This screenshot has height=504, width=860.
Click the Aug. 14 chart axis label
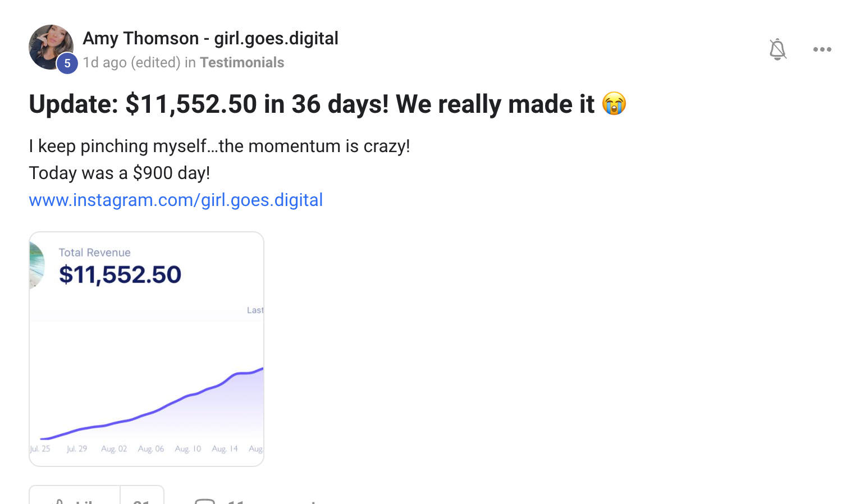pos(225,449)
